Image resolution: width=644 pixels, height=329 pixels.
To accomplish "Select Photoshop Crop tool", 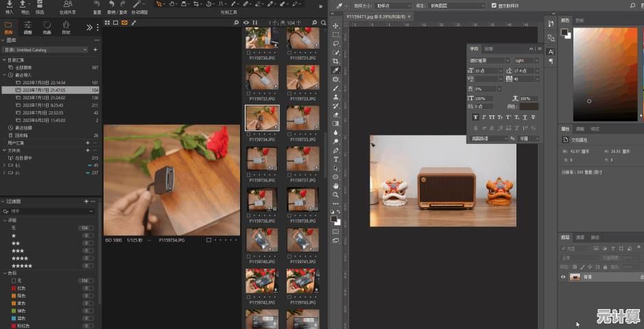I will click(x=336, y=62).
